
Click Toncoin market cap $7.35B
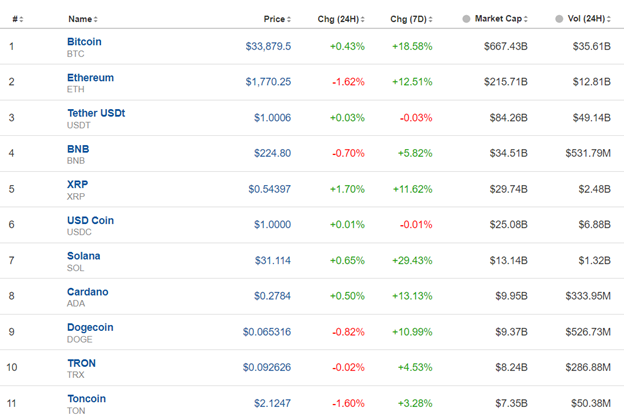[x=511, y=403]
